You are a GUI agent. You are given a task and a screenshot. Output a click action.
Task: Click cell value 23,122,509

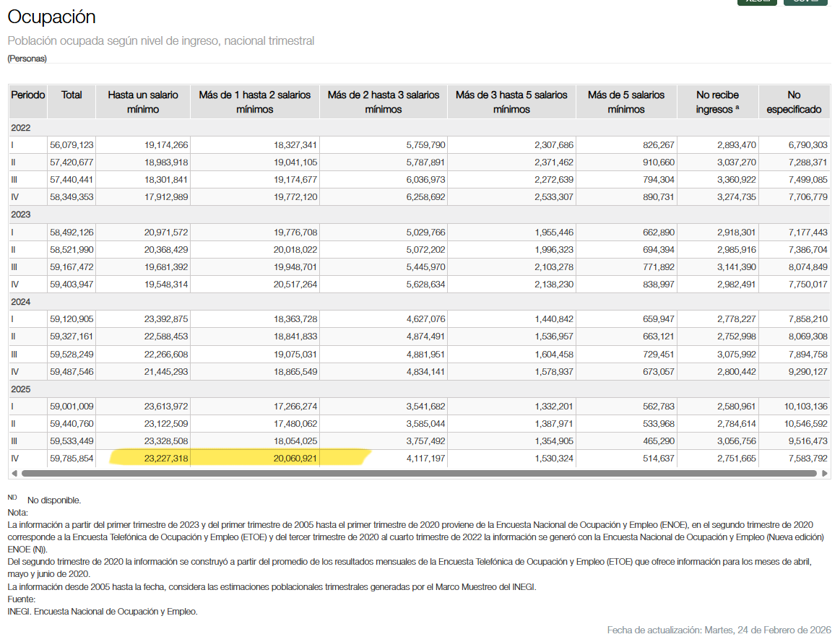[x=166, y=423]
